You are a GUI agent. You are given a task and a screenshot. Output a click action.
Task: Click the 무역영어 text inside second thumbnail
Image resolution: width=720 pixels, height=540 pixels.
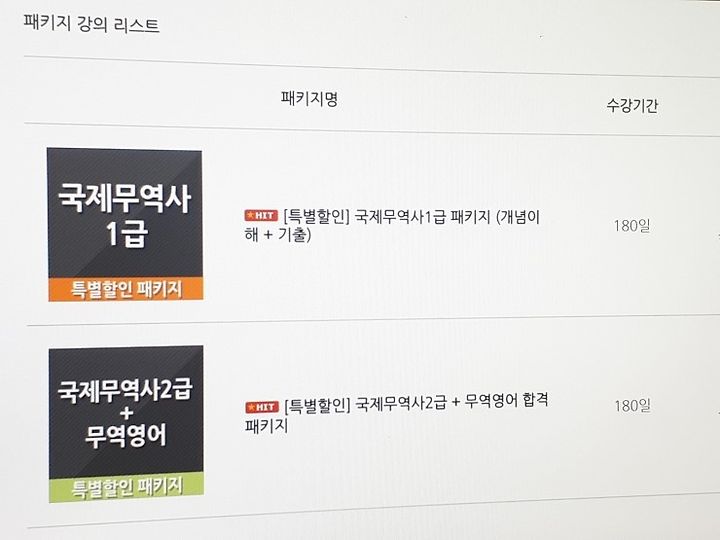pyautogui.click(x=126, y=435)
